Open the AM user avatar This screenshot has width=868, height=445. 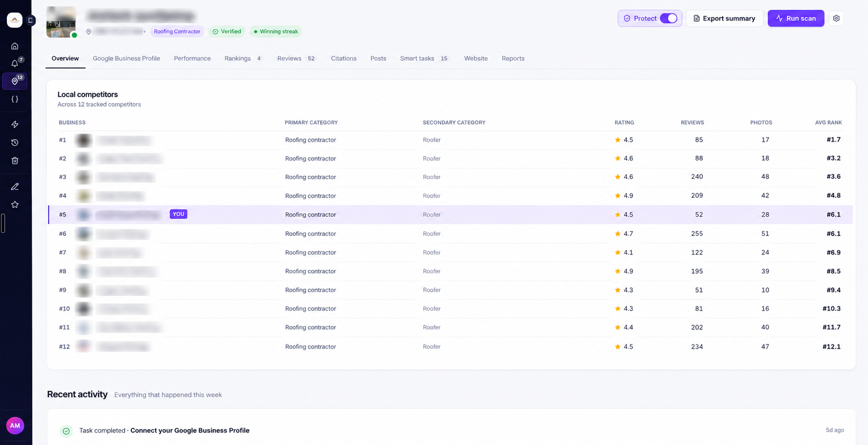15,426
